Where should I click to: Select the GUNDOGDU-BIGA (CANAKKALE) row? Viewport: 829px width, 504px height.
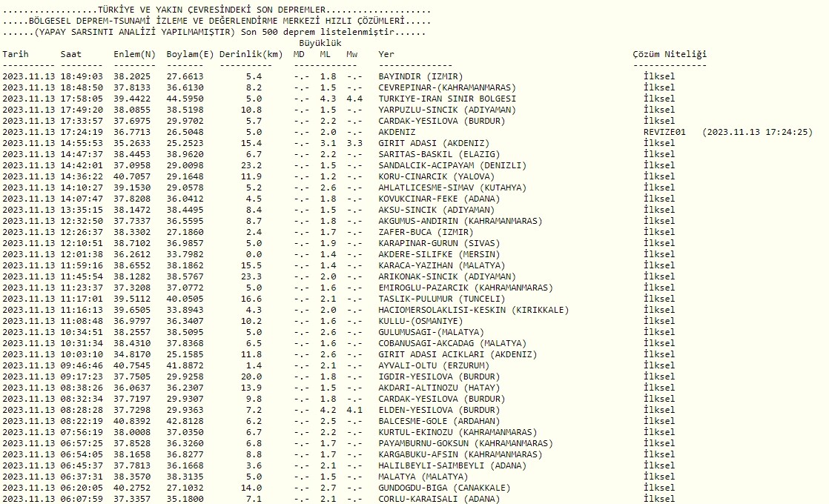pyautogui.click(x=444, y=488)
